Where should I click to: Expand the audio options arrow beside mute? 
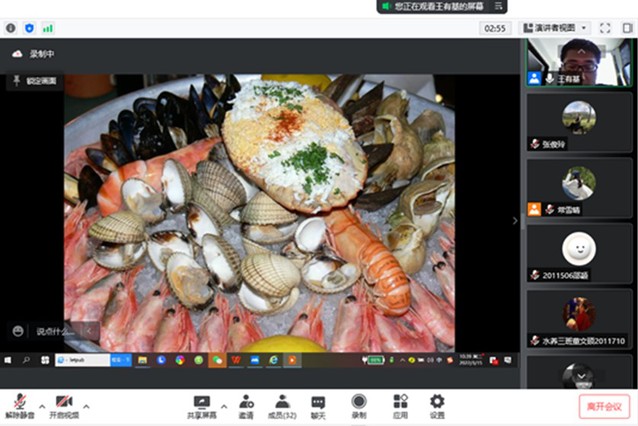tap(42, 405)
